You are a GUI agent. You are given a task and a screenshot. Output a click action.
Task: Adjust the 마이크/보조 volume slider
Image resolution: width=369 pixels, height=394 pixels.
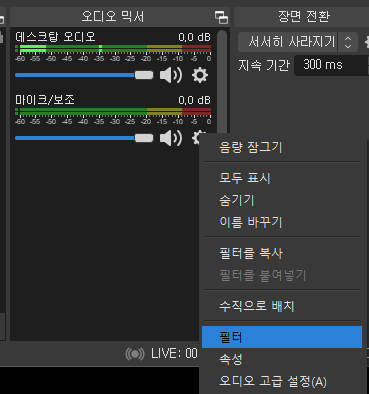(84, 138)
